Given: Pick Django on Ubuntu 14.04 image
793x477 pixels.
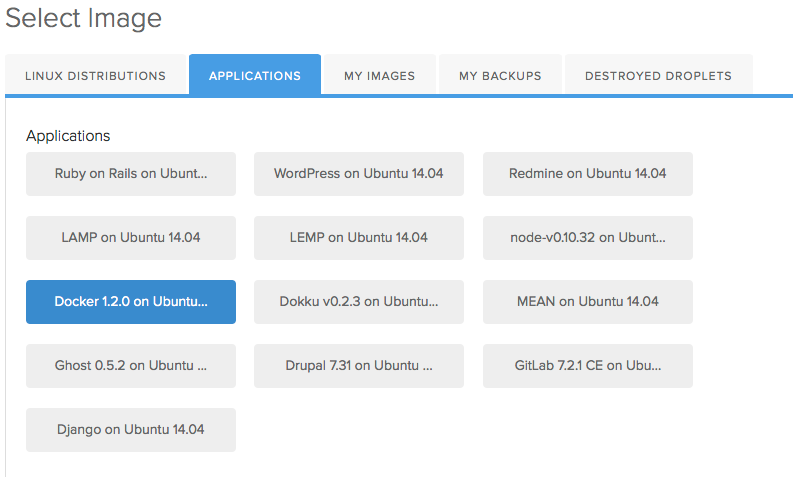Looking at the screenshot, I should 131,430.
